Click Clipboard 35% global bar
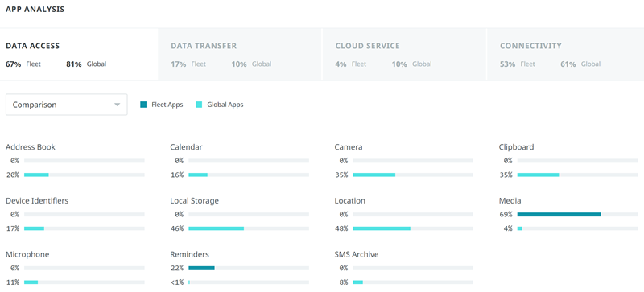644x292 pixels. pos(539,175)
